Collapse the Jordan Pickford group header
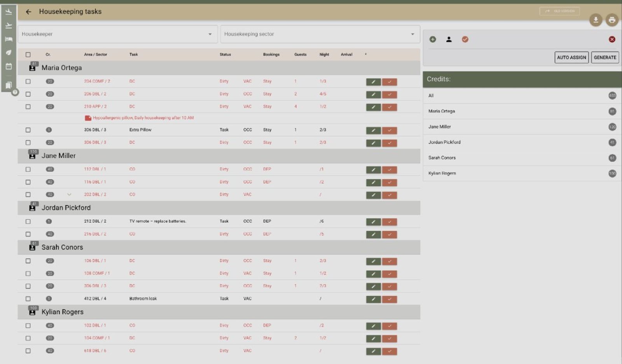 (x=219, y=208)
